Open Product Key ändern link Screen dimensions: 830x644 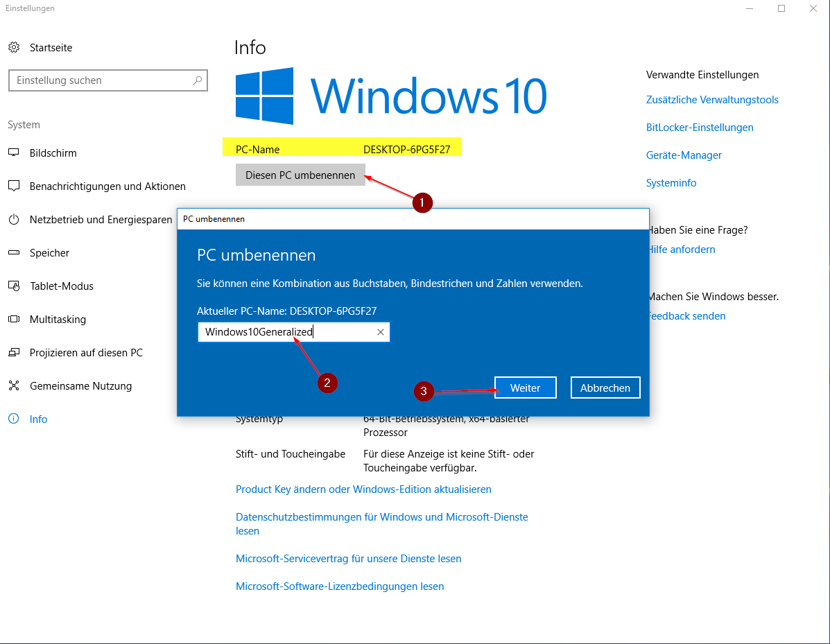pos(363,489)
